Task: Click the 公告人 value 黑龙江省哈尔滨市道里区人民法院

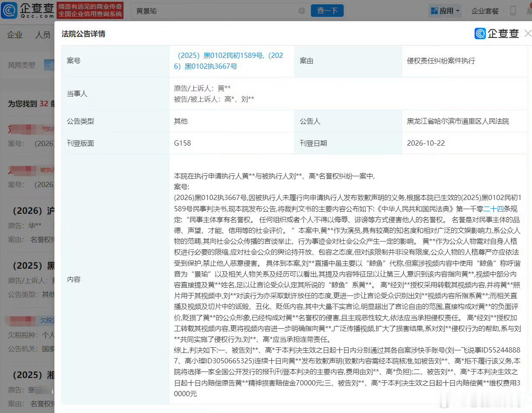Action: (x=458, y=121)
